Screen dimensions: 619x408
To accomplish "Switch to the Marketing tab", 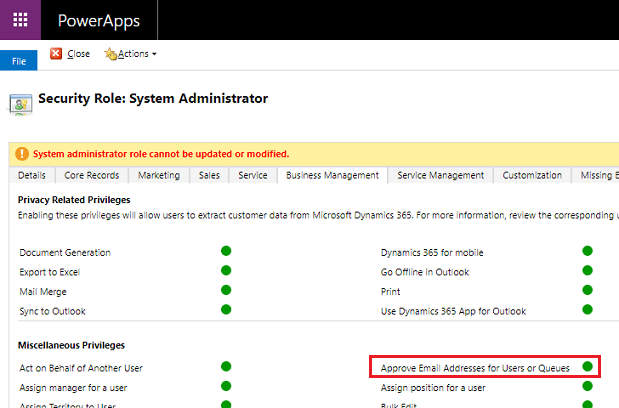I will pos(159,175).
